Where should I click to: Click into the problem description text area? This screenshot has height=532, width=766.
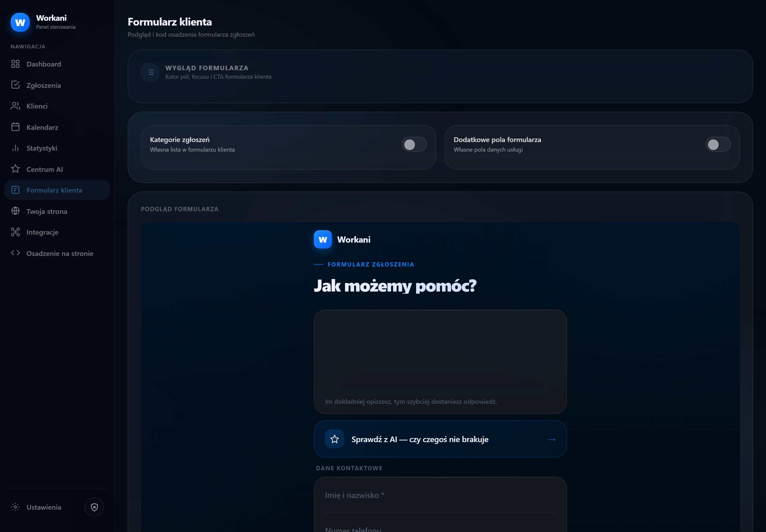coord(440,362)
